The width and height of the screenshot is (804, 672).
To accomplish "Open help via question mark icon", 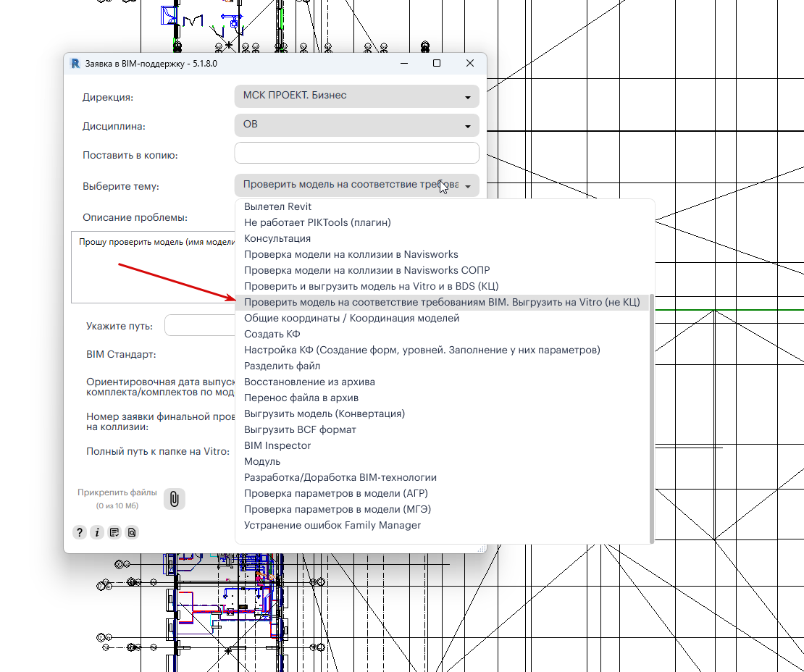I will tap(80, 532).
